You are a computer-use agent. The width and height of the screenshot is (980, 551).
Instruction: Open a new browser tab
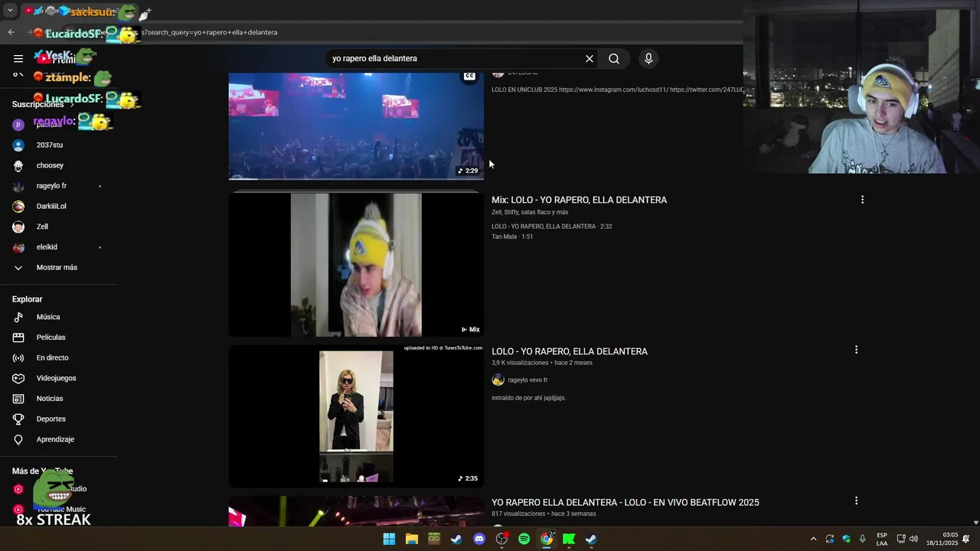click(148, 11)
